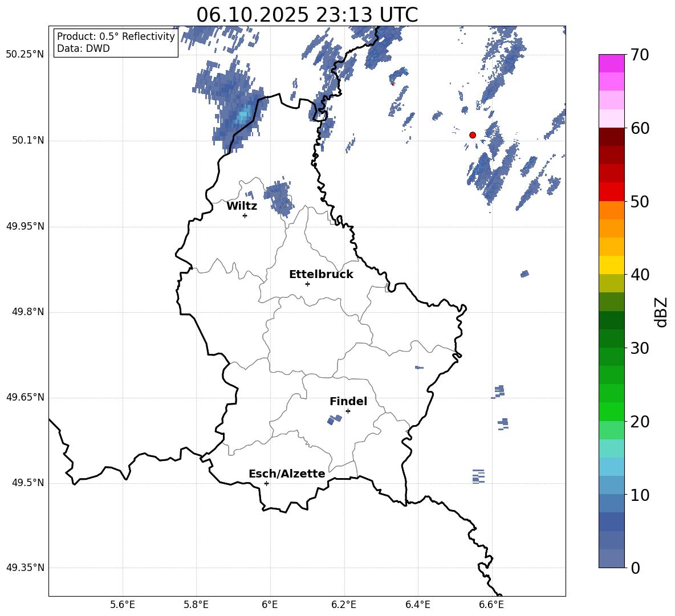Click the 49.95°N latitude label
This screenshot has height=616, width=675.
[x=25, y=226]
